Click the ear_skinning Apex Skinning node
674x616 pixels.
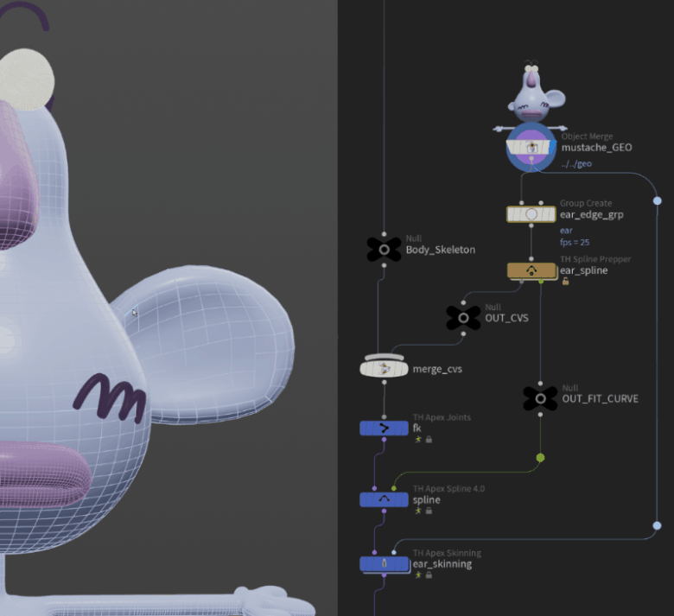384,563
